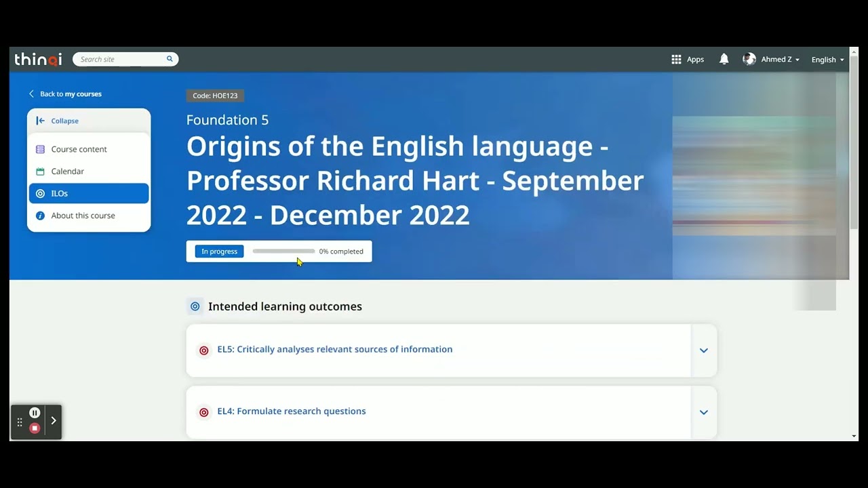
Task: Click the thinqi logo
Action: pos(38,60)
